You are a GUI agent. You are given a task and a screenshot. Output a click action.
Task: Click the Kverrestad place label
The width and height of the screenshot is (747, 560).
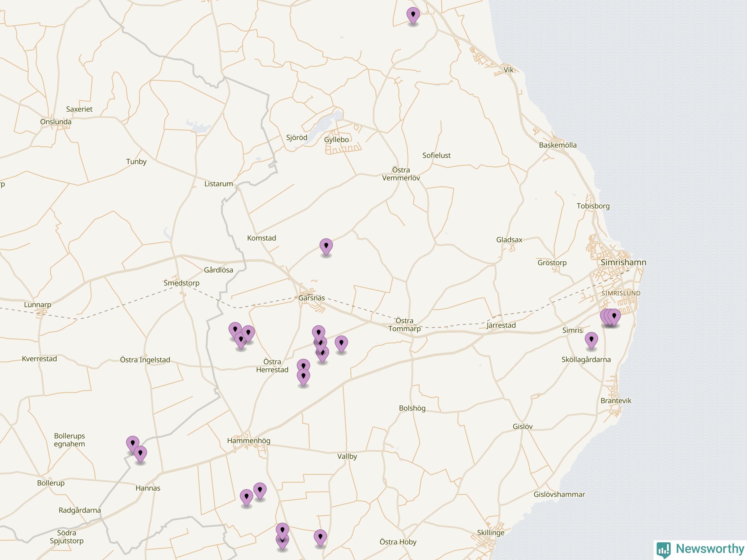coord(39,359)
